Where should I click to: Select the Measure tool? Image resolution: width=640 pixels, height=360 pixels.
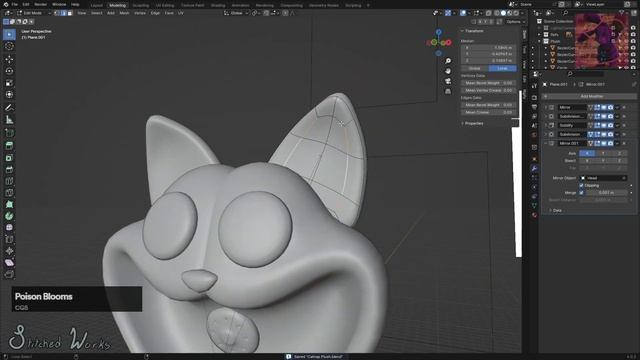click(x=9, y=120)
